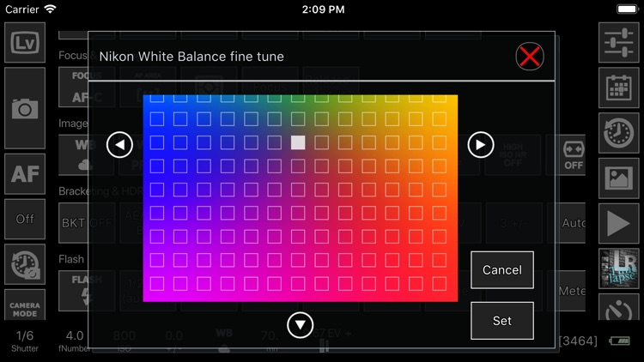Click the Set button

click(502, 321)
